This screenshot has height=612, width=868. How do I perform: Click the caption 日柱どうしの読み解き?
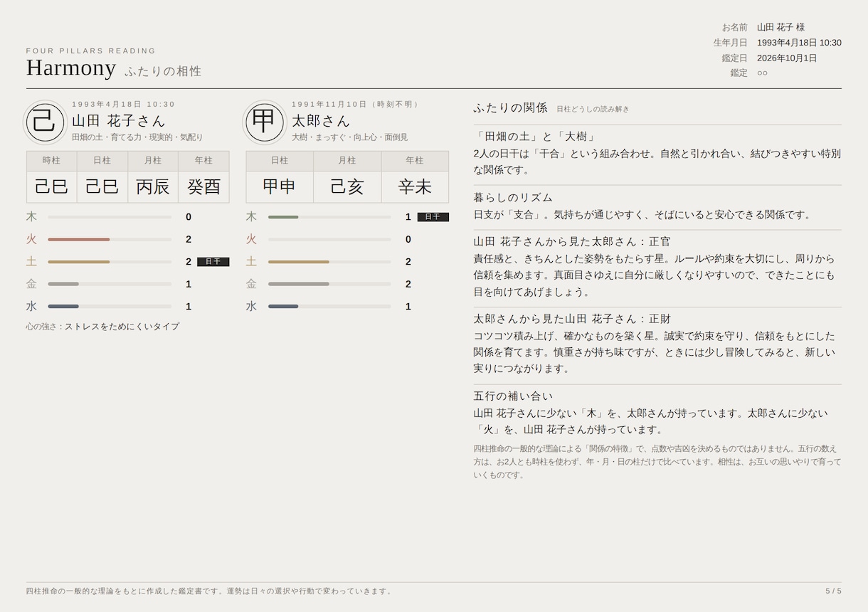pos(593,109)
